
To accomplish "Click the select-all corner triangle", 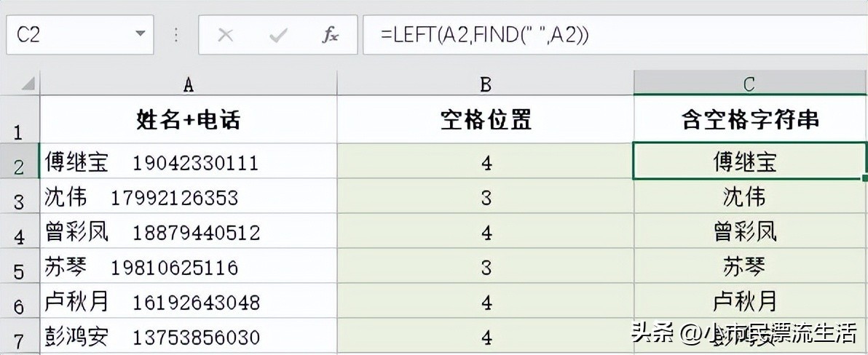I will click(x=28, y=84).
